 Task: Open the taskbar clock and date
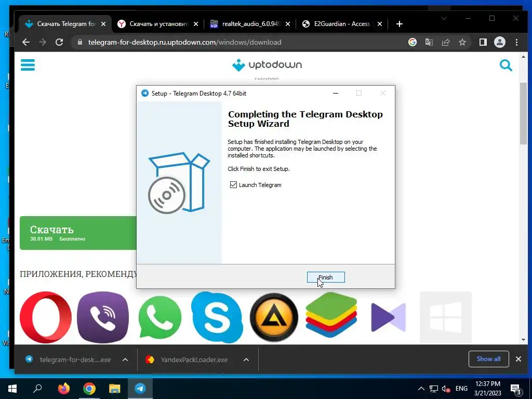tap(487, 389)
